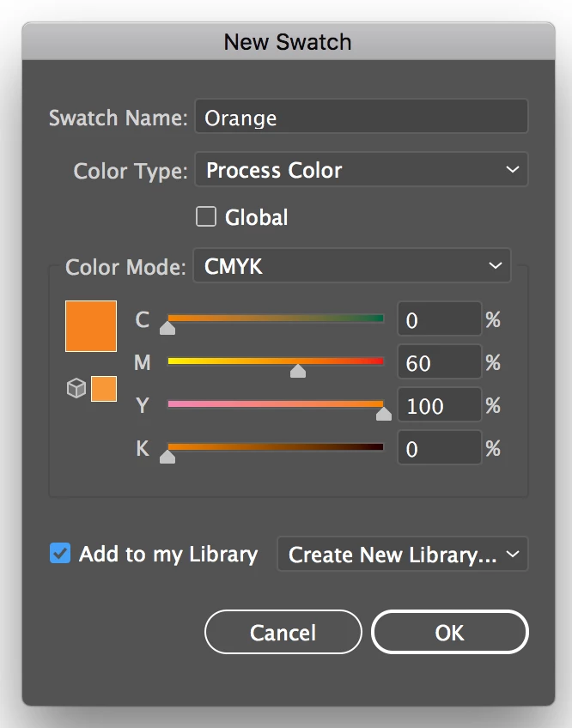This screenshot has width=572, height=728.
Task: Click the New Swatch title bar
Action: pos(288,41)
